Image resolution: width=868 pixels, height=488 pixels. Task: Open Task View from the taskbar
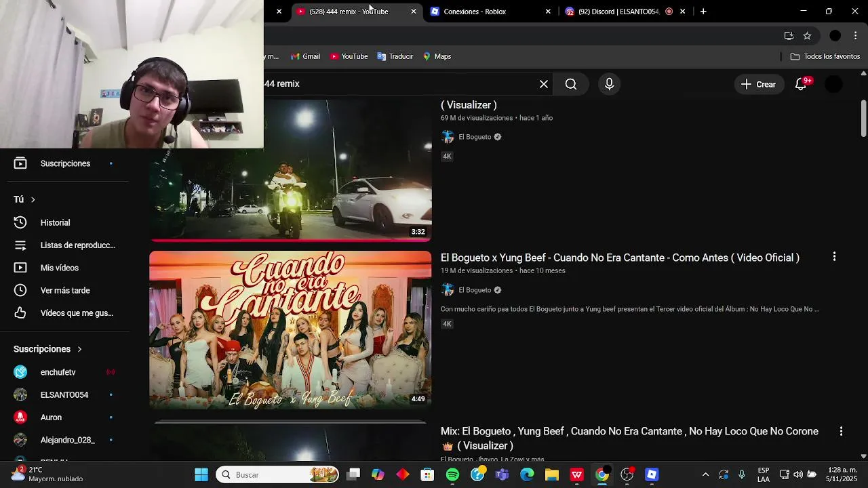[353, 474]
